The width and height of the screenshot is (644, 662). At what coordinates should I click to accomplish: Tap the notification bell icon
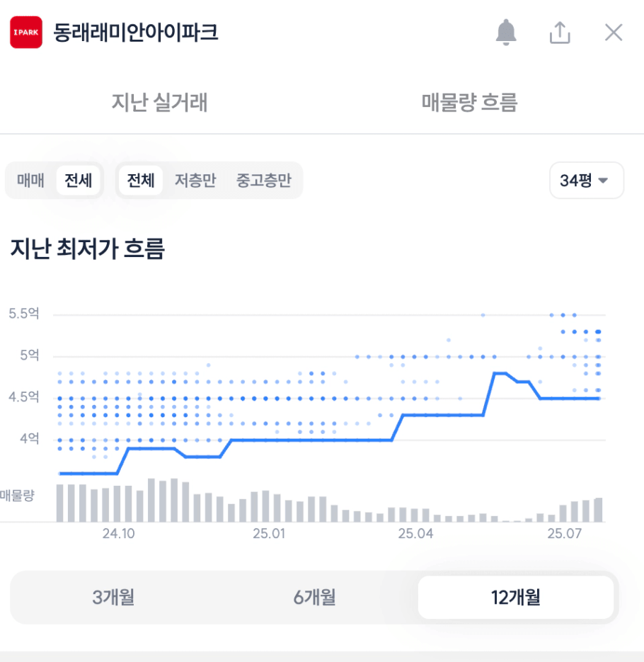click(x=505, y=32)
